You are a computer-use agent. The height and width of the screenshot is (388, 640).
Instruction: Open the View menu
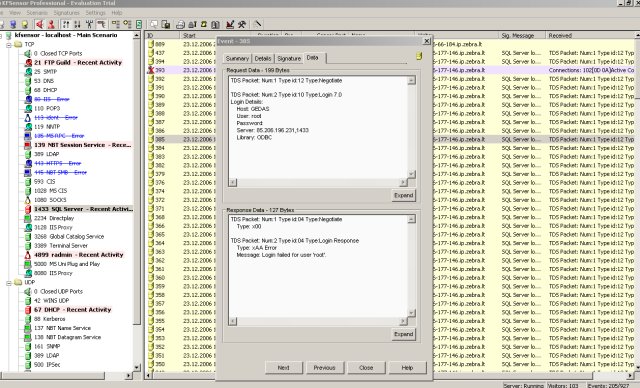point(15,13)
